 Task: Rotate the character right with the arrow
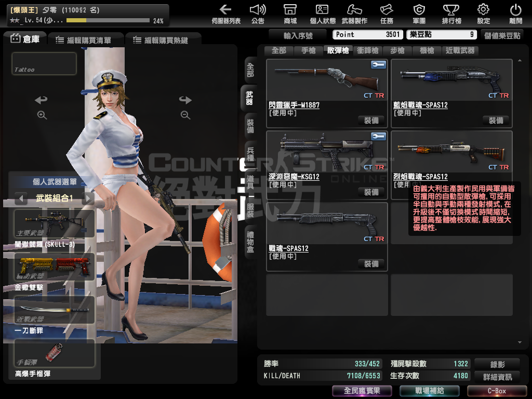click(x=185, y=100)
